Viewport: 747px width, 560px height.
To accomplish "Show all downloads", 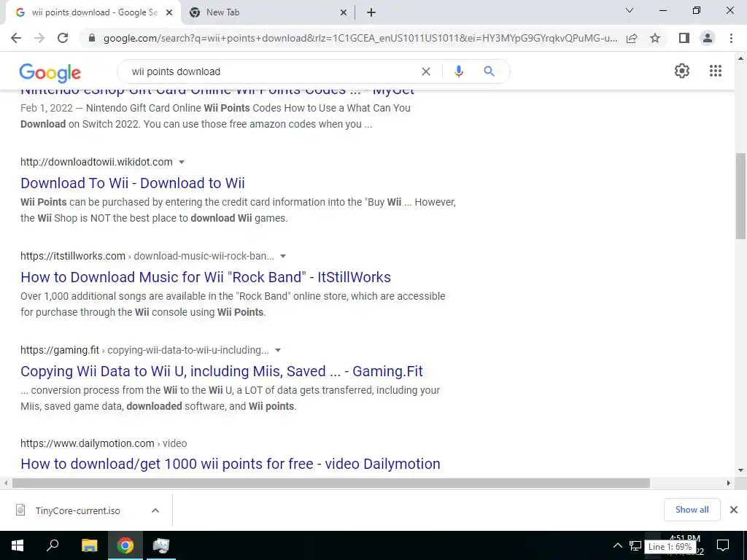I will tap(692, 510).
